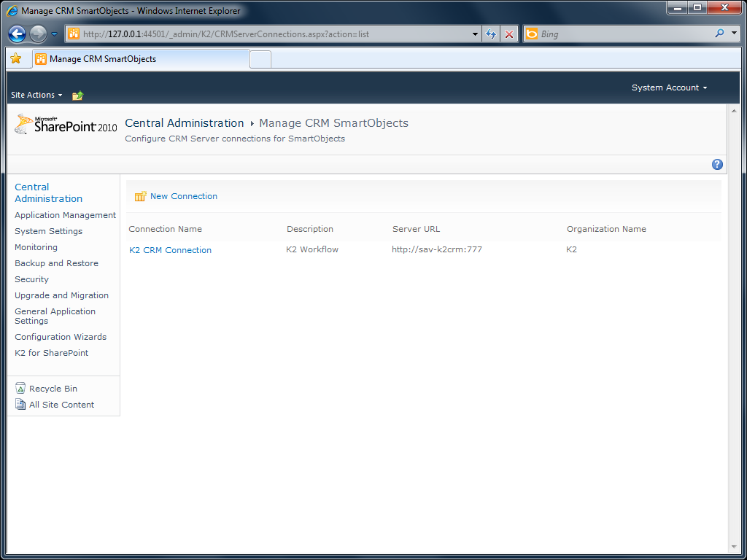Open Backup and Restore in sidebar
747x560 pixels.
pos(57,263)
